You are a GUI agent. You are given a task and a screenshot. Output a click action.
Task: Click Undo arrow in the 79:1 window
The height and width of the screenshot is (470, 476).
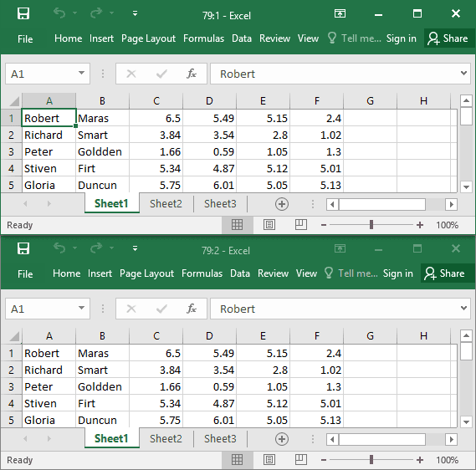pyautogui.click(x=59, y=13)
